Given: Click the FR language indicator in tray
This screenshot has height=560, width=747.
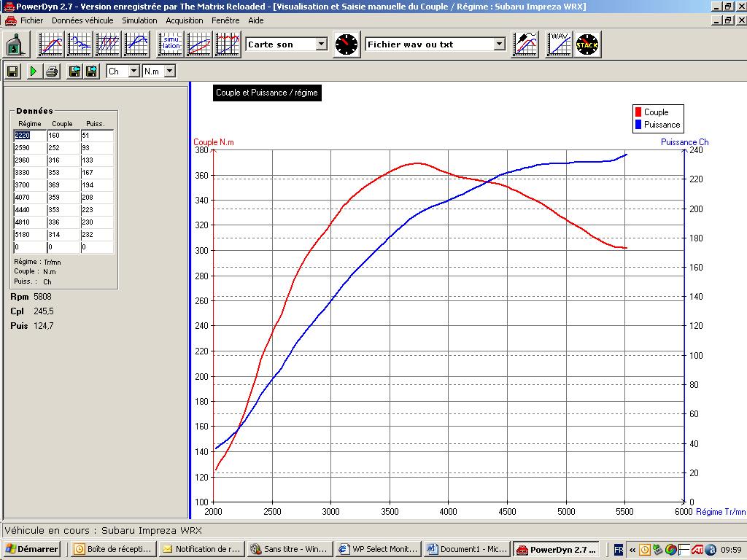Looking at the screenshot, I should (x=618, y=550).
